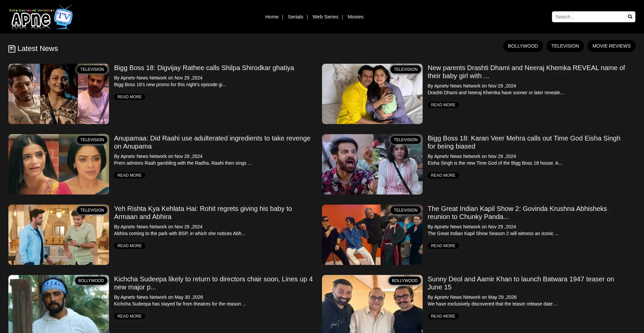Click TELEVISION tag on Karan Veer thumbnail
644x333 pixels.
click(x=406, y=140)
